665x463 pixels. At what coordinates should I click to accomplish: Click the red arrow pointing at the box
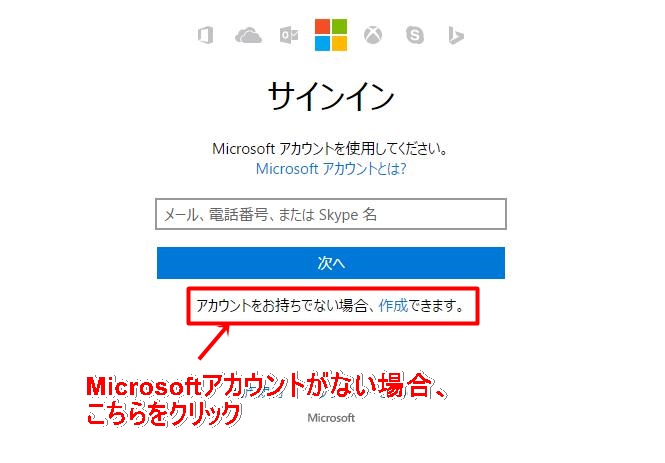pyautogui.click(x=214, y=341)
